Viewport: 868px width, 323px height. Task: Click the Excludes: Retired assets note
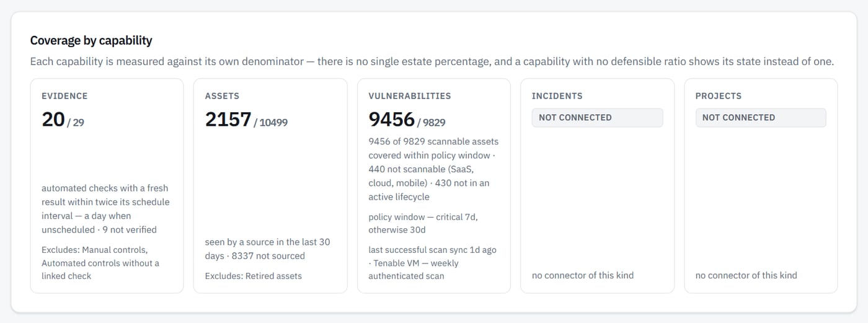click(254, 276)
